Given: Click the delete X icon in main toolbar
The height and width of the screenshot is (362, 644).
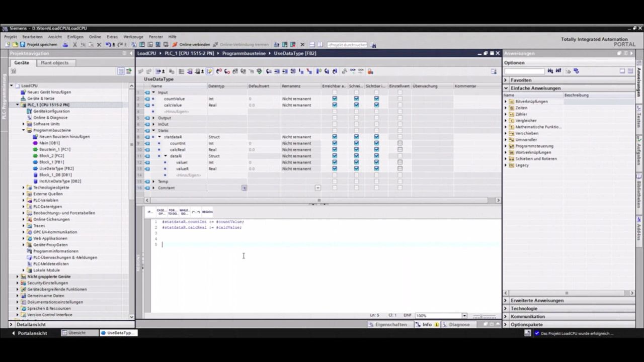Looking at the screenshot, I should (99, 44).
